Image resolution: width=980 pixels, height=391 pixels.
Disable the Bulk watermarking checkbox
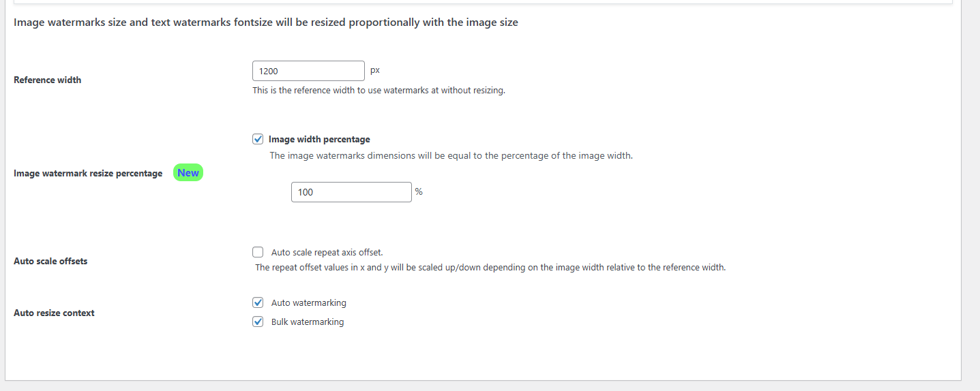tap(258, 322)
